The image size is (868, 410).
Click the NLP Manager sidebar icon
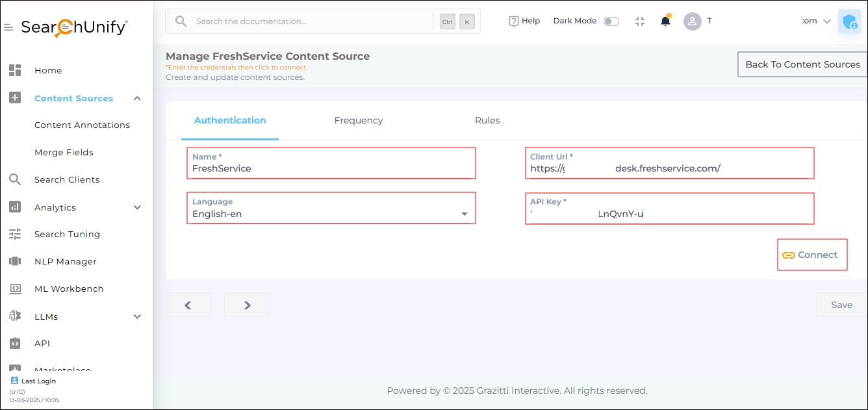pos(15,261)
